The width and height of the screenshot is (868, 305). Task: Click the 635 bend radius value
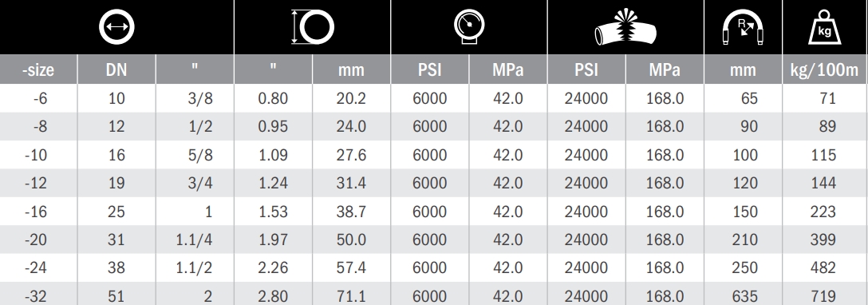743,296
